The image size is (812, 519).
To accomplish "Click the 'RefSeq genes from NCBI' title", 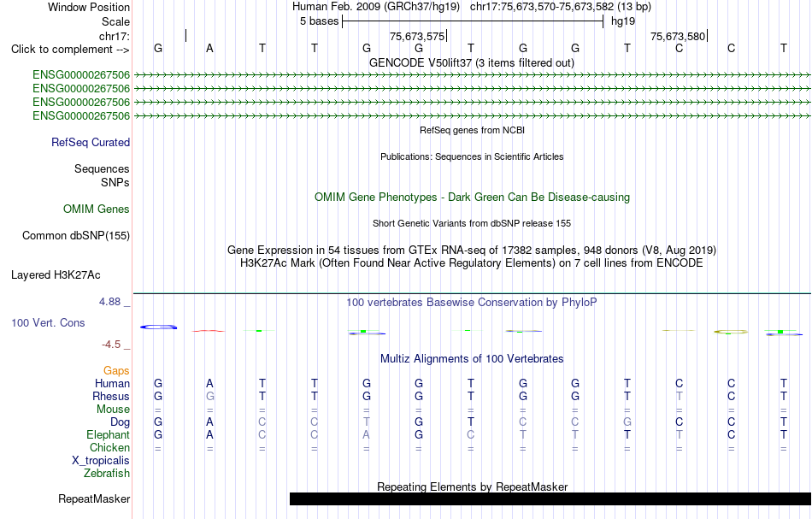I will click(x=472, y=131).
